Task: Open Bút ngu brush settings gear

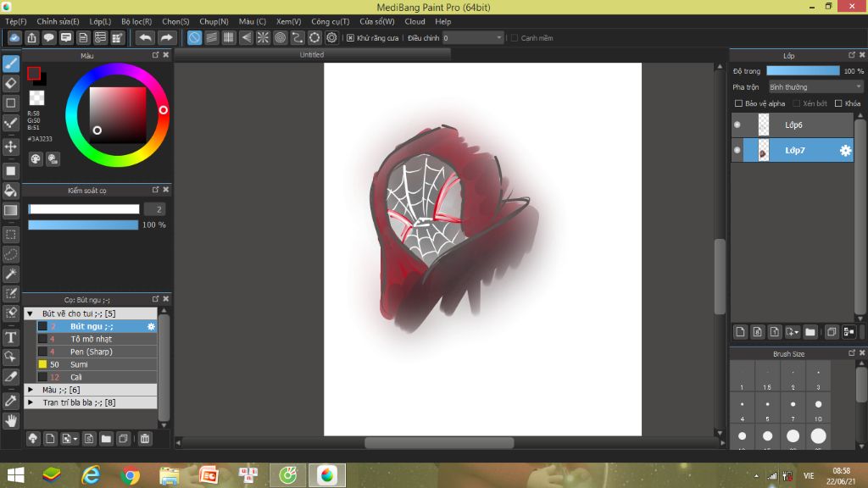Action: click(x=151, y=326)
